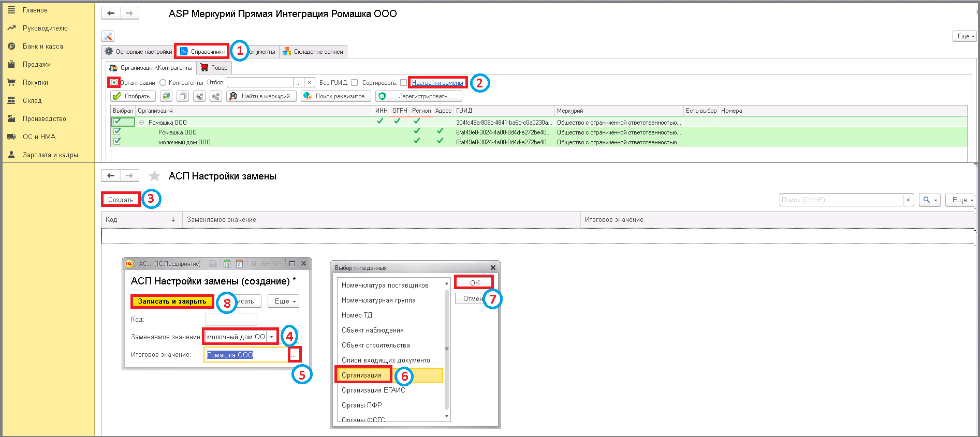This screenshot has width=980, height=437.
Task: Clear the Отбор field with the x button
Action: tap(309, 82)
